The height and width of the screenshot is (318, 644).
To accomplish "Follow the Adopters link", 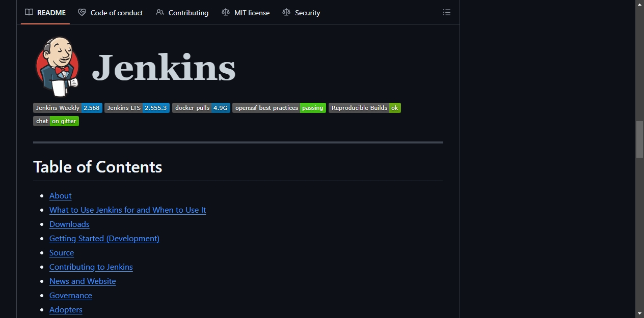I will pos(66,310).
